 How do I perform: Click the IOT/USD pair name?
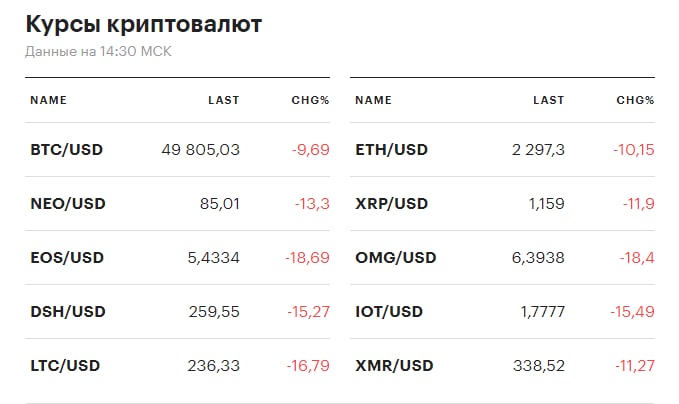coord(390,312)
